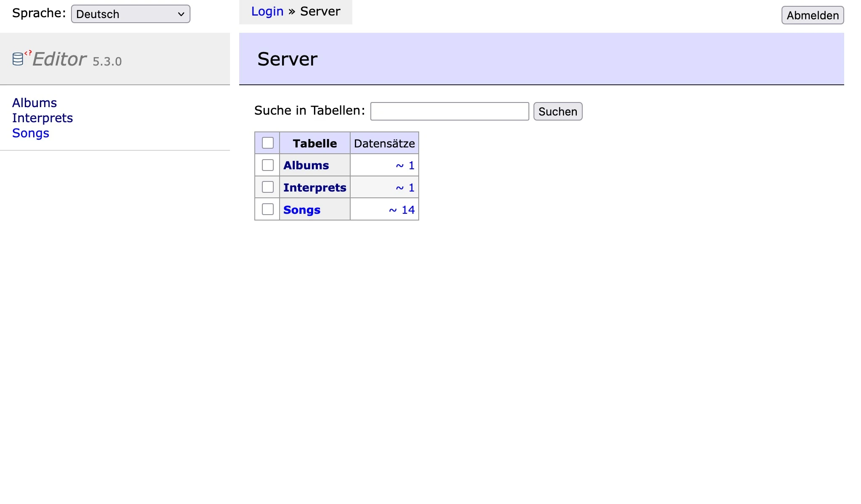Check the select-all checkbox in table header
Screen dimensions: 861x504
click(267, 143)
